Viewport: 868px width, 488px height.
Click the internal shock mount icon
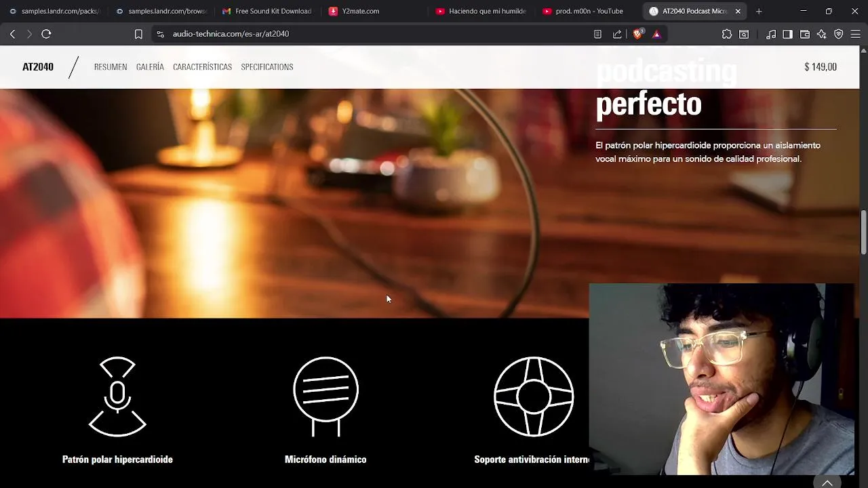tap(534, 396)
